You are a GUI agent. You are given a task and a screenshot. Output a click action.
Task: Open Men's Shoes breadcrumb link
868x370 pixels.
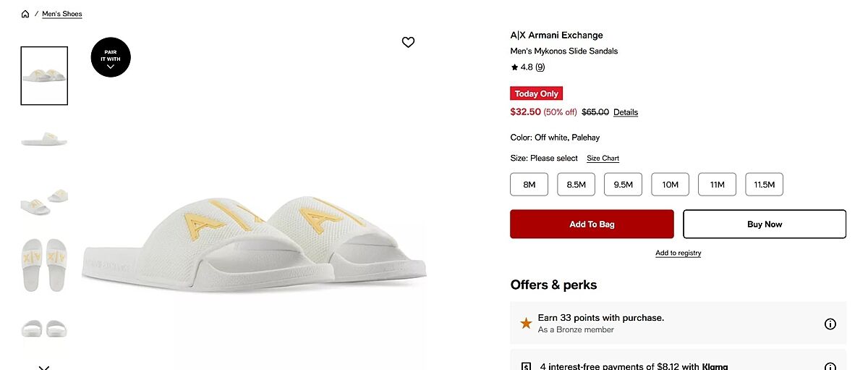click(62, 14)
